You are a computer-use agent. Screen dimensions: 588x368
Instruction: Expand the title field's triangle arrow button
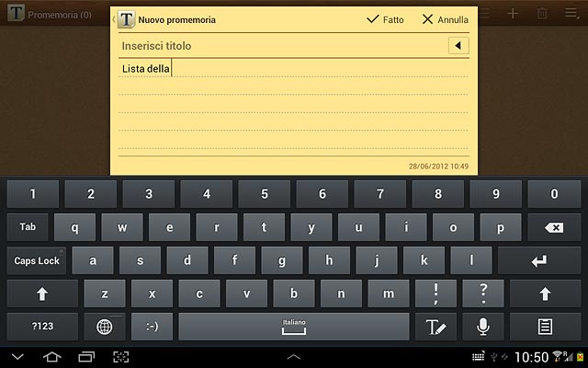pos(458,46)
